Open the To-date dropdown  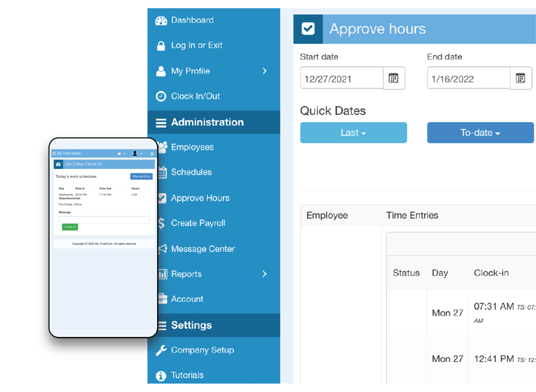(x=479, y=132)
